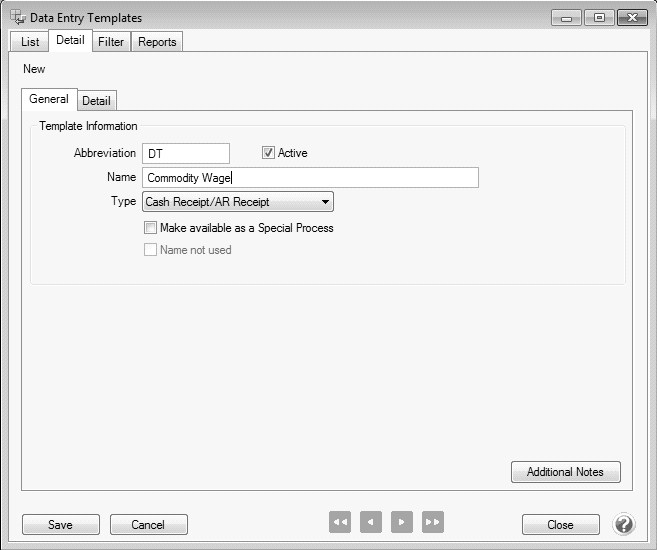
Task: Go to the previous record arrow
Action: 371,522
